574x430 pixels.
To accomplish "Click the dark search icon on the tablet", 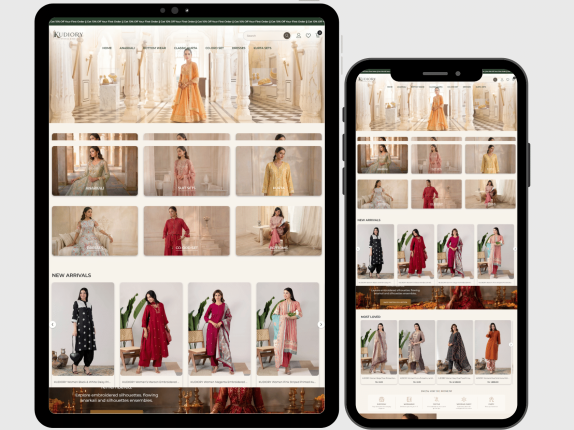I will point(287,35).
